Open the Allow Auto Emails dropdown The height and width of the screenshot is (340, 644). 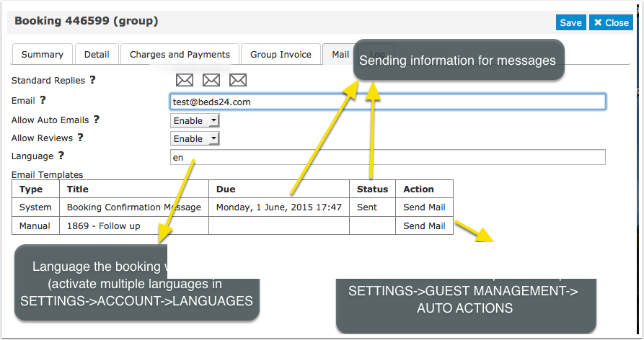[x=195, y=120]
